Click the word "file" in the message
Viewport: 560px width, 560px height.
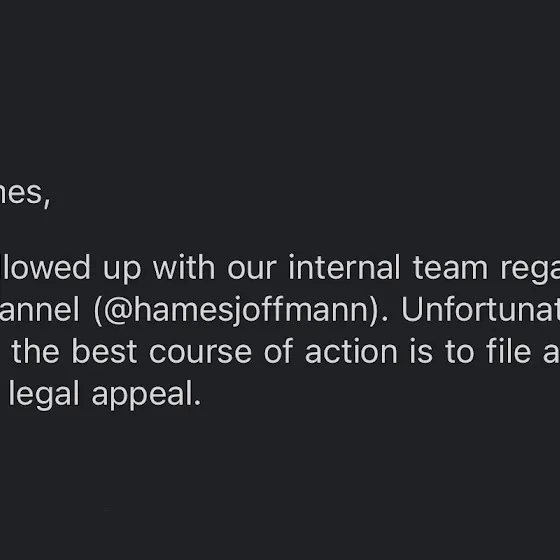(x=509, y=351)
